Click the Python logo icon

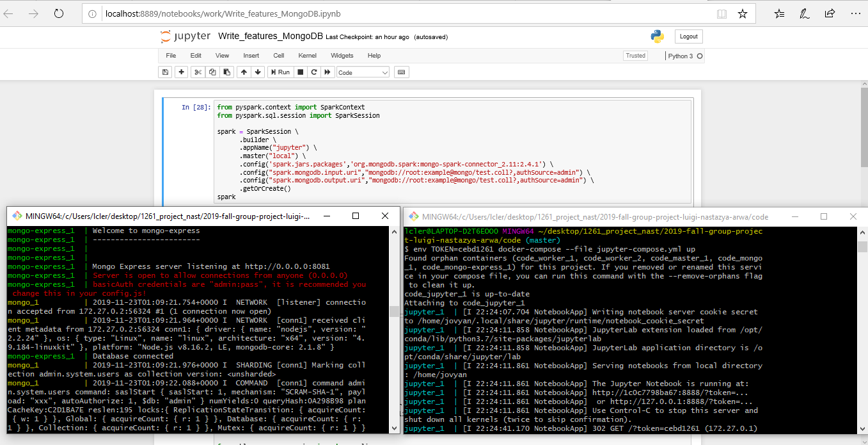(657, 36)
